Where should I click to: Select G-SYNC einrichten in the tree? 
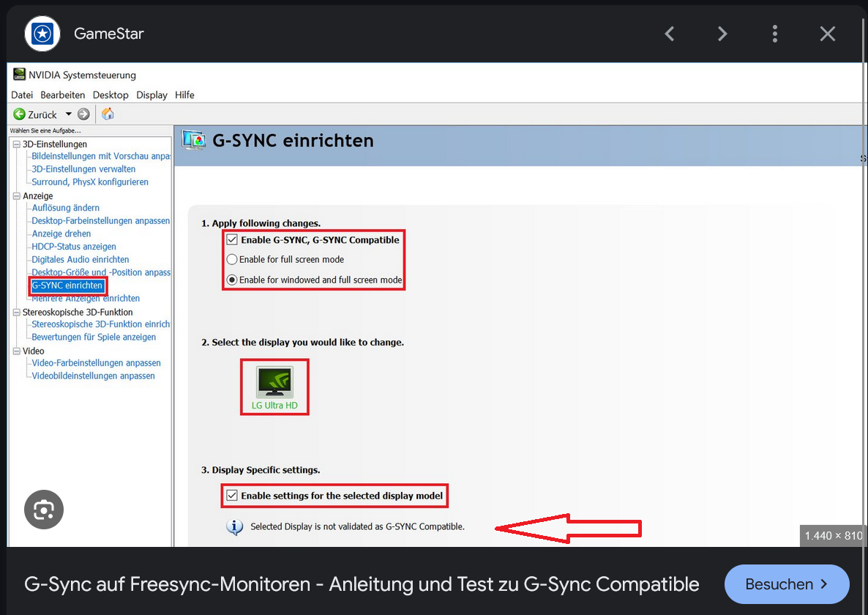point(67,285)
